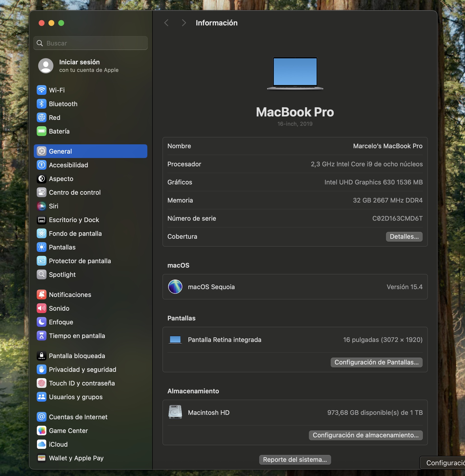Select Privacidad y seguridad in sidebar

point(82,369)
